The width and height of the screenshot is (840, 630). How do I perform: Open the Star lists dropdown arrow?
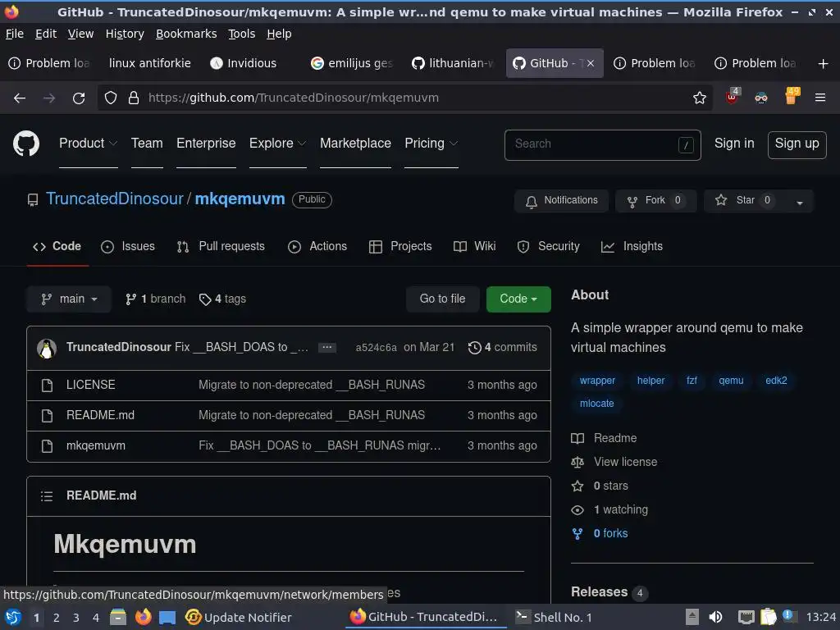799,202
